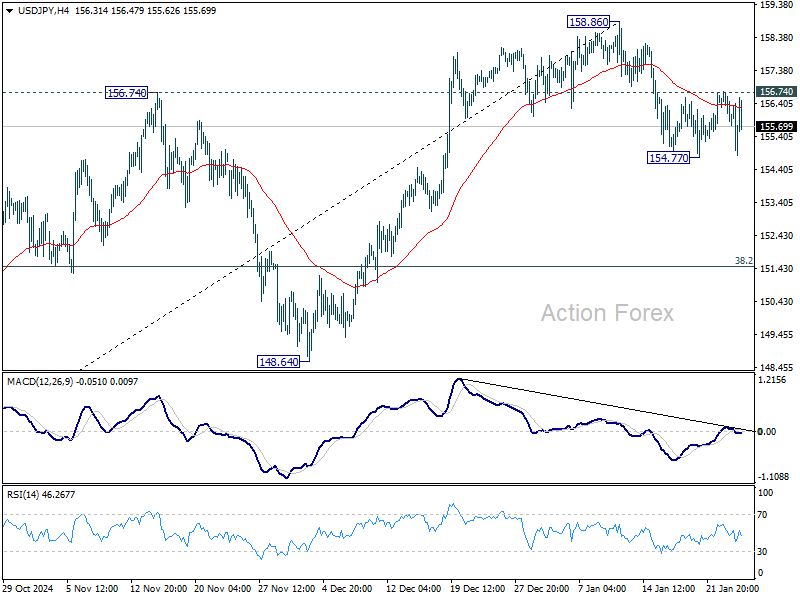Image resolution: width=800 pixels, height=600 pixels.
Task: Click the 20 Nov 04:00 time label
Action: pos(222,588)
